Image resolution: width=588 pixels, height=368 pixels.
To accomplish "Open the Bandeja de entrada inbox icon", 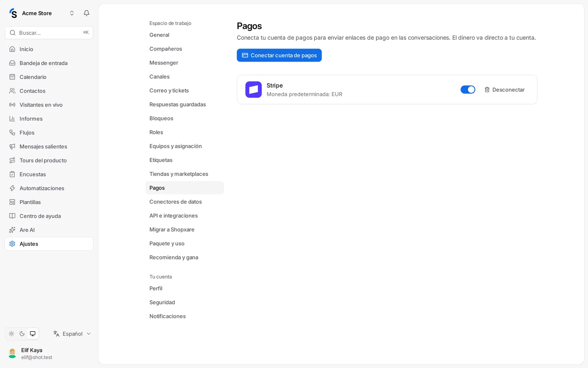I will click(12, 63).
